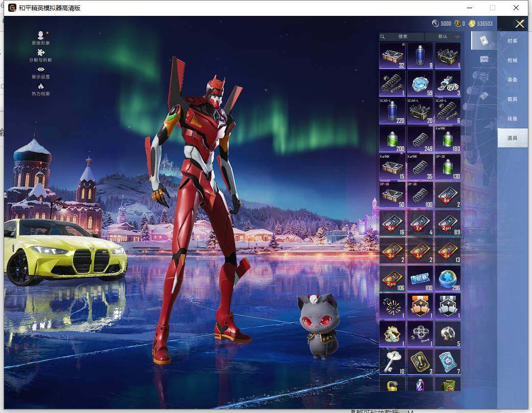Select the Kar98K material tray with 15
This screenshot has height=413, width=532.
392,167
